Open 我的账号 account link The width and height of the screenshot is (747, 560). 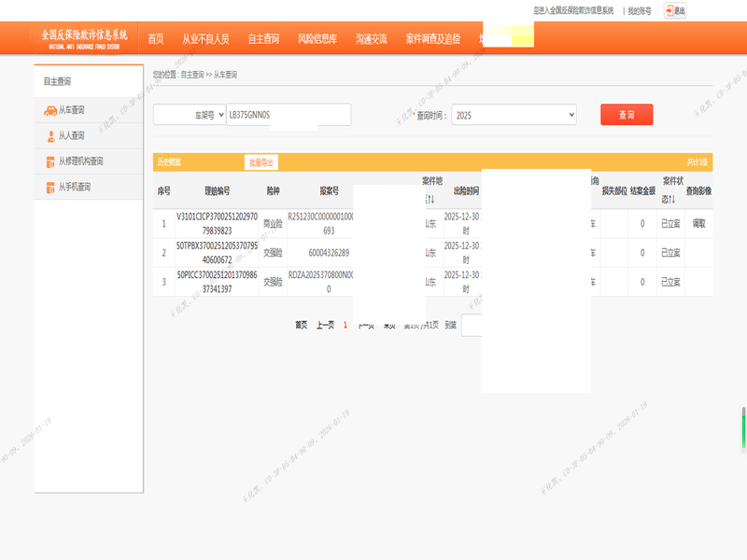tap(640, 11)
